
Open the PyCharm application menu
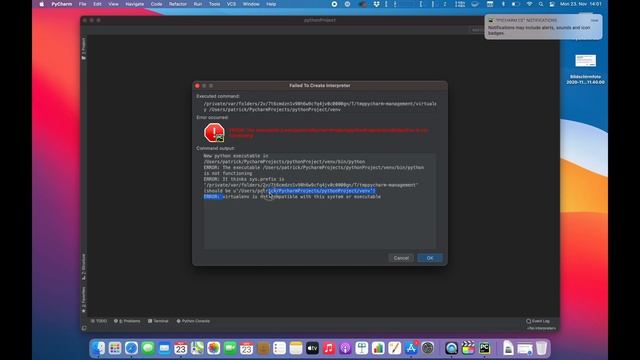(x=62, y=4)
